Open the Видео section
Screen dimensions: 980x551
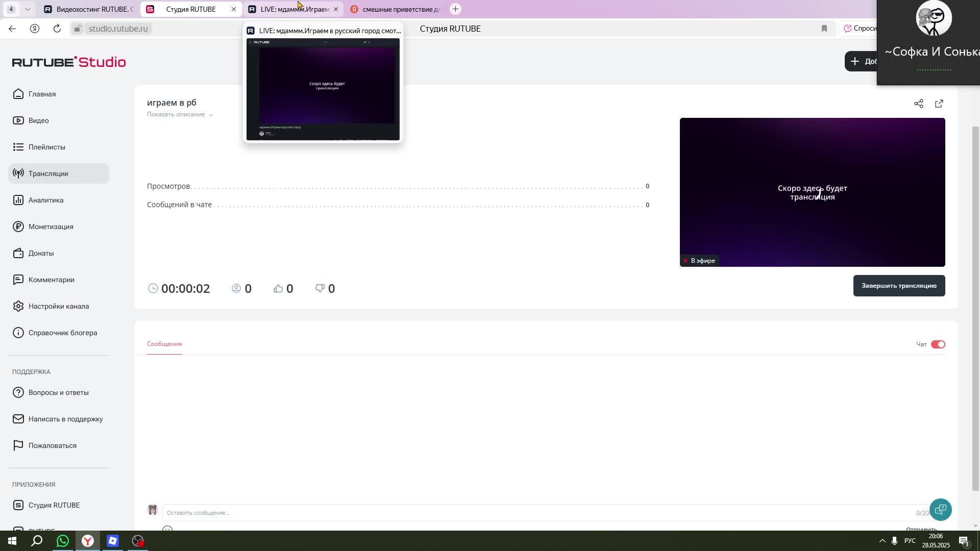[59, 120]
